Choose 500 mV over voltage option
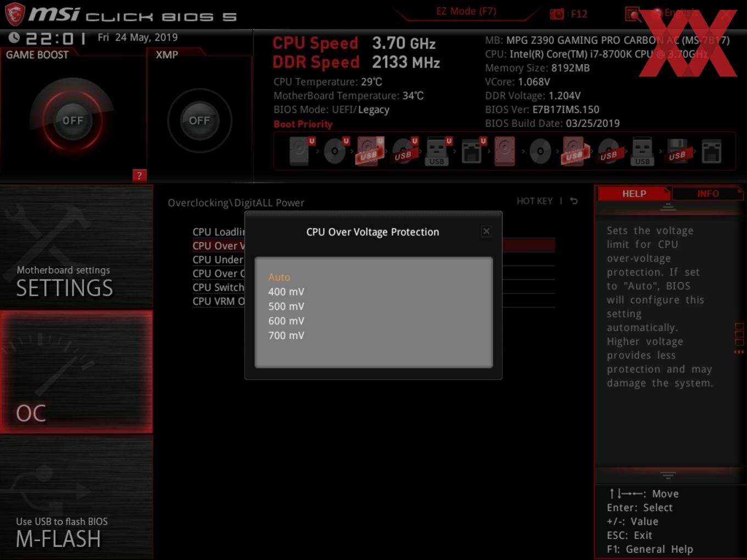This screenshot has height=560, width=747. (286, 306)
